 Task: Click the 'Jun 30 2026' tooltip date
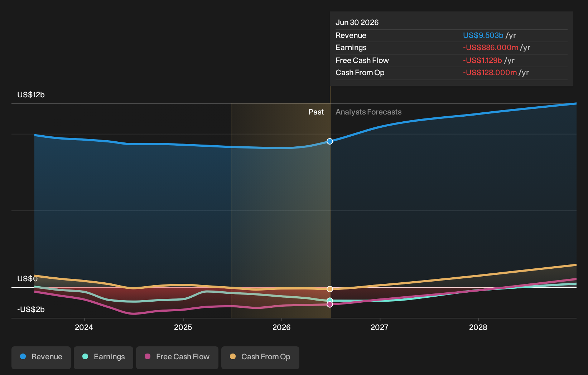(x=357, y=23)
